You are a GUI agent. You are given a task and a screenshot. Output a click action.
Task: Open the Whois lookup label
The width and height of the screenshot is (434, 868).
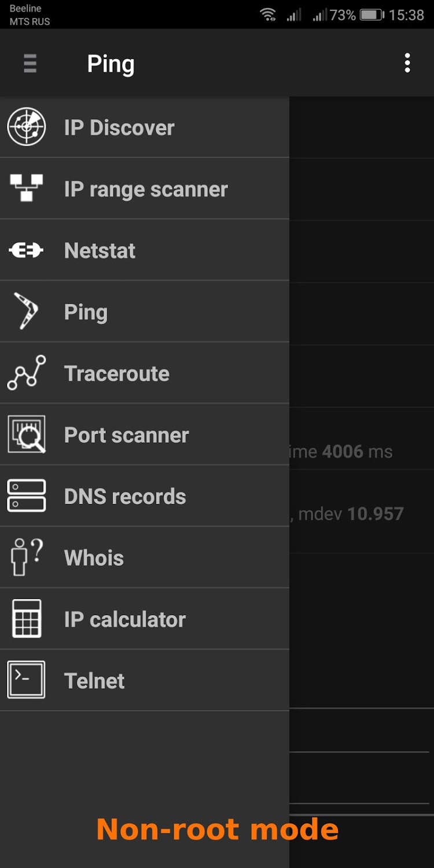94,558
